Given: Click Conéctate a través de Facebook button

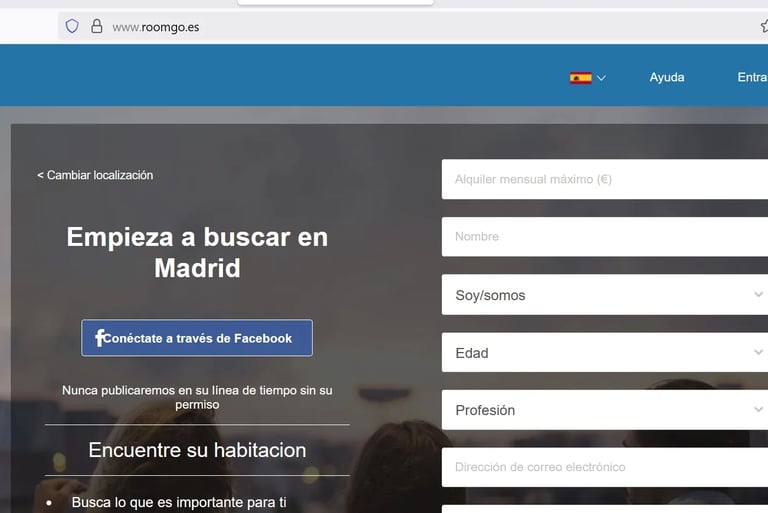Looking at the screenshot, I should coord(197,338).
